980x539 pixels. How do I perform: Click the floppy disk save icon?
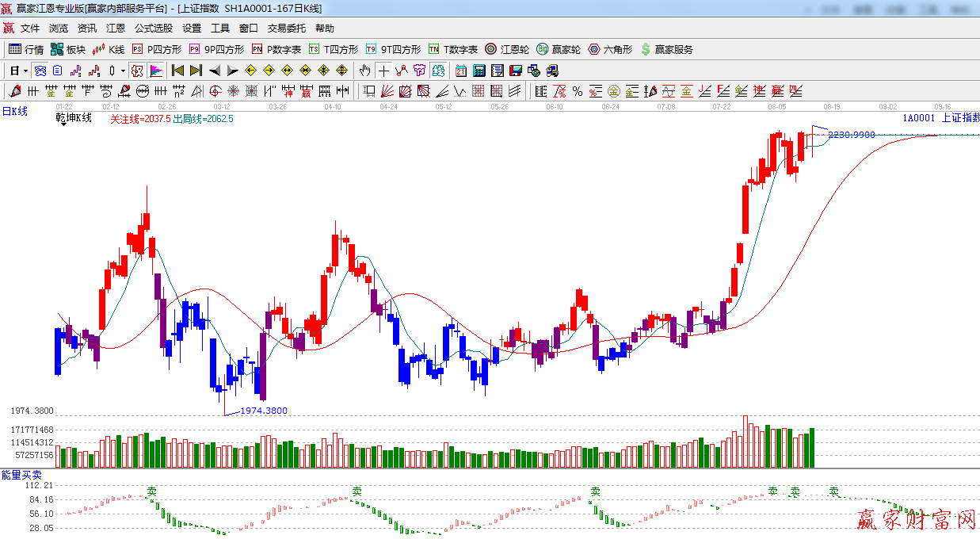point(515,71)
